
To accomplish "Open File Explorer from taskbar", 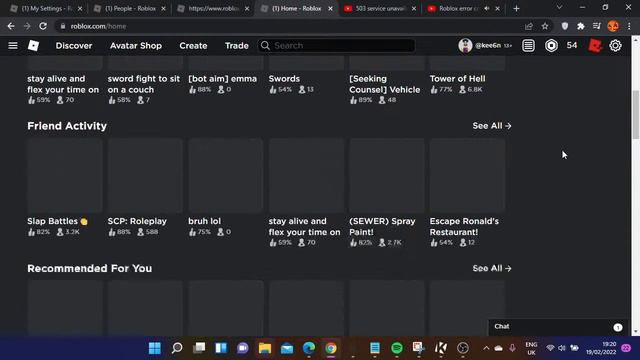I will [264, 348].
